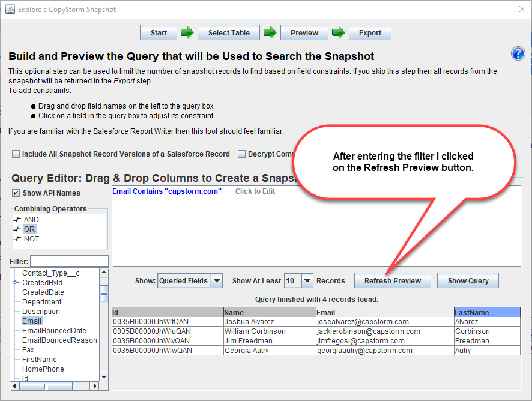Click the field list scroll up arrow
The image size is (532, 401).
coord(104,272)
